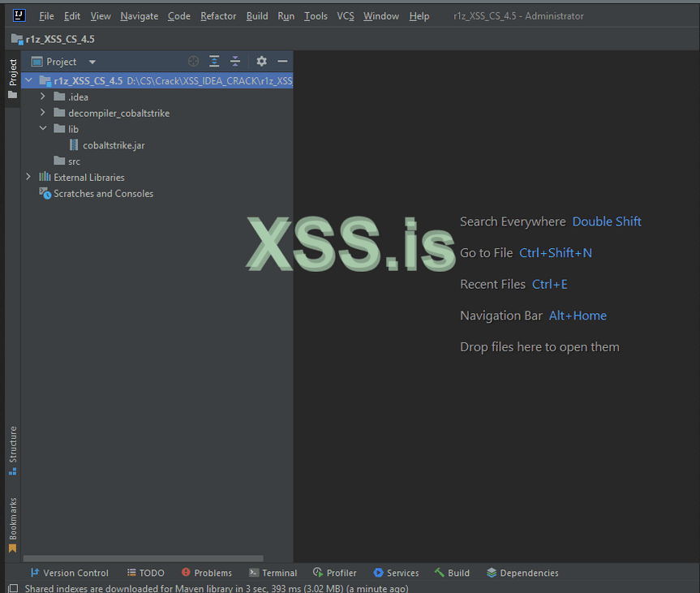Image resolution: width=700 pixels, height=593 pixels.
Task: Click the project folder icon in navigation bar
Action: click(x=17, y=39)
